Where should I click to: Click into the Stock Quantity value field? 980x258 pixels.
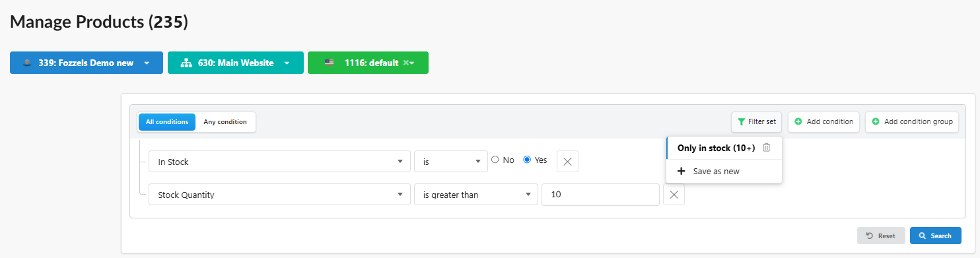600,195
